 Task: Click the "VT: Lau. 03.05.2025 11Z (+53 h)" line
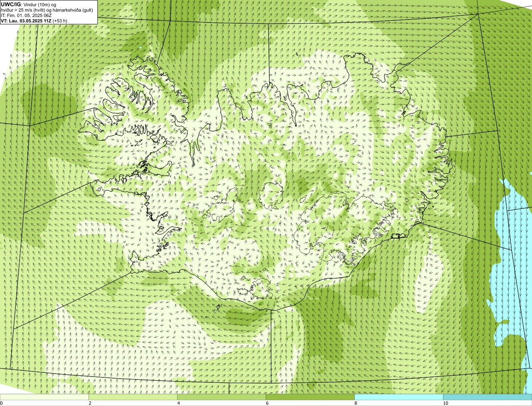34,21
